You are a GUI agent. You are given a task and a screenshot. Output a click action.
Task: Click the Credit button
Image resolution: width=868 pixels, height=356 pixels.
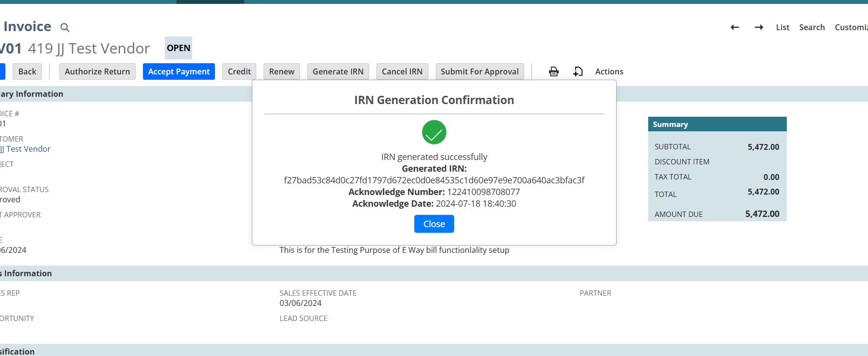pos(239,71)
